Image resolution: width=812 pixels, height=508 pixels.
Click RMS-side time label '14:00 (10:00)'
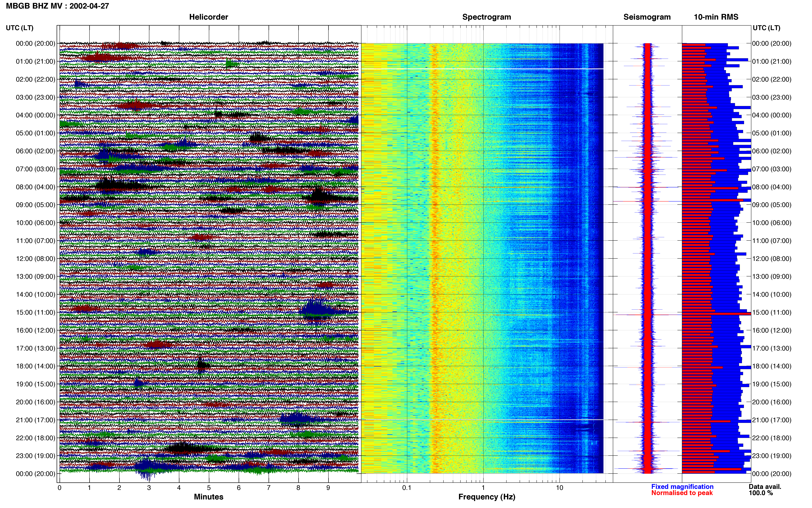pyautogui.click(x=772, y=294)
